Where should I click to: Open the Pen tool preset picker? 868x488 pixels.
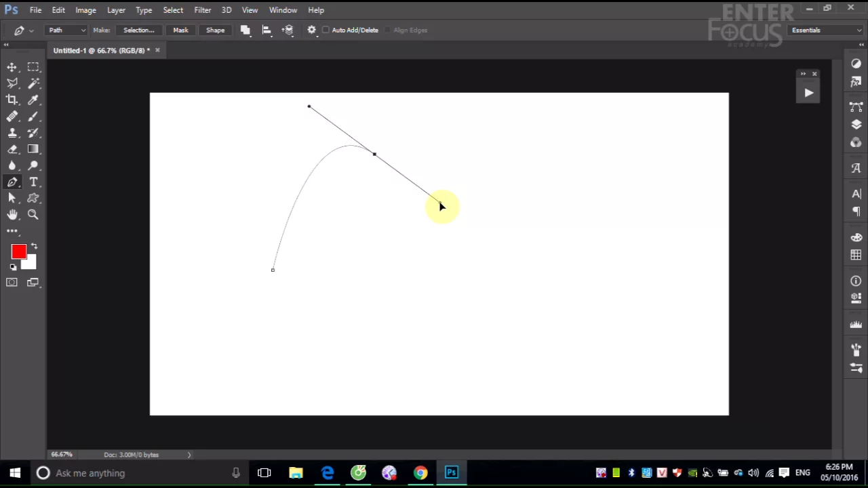[22, 30]
